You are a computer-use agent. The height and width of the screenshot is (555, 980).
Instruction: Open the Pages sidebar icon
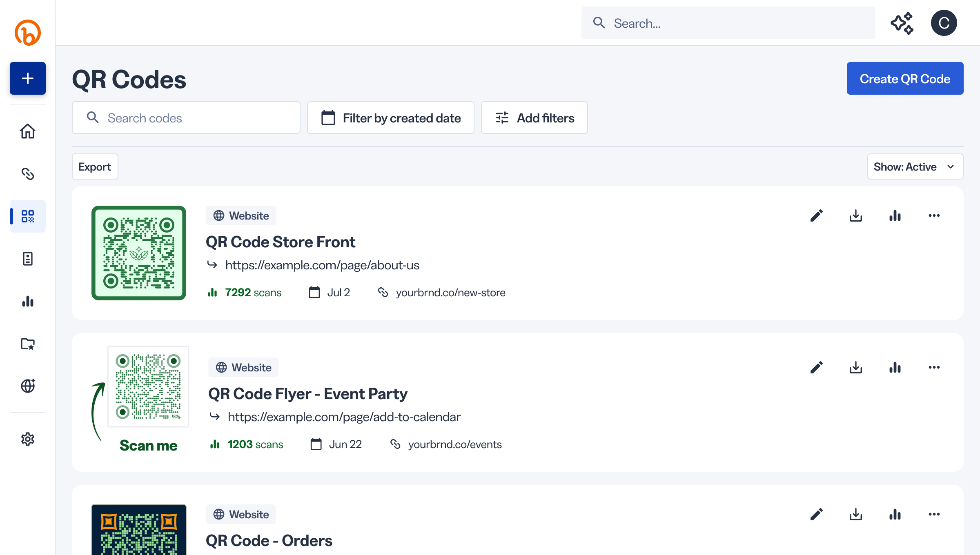(x=27, y=259)
